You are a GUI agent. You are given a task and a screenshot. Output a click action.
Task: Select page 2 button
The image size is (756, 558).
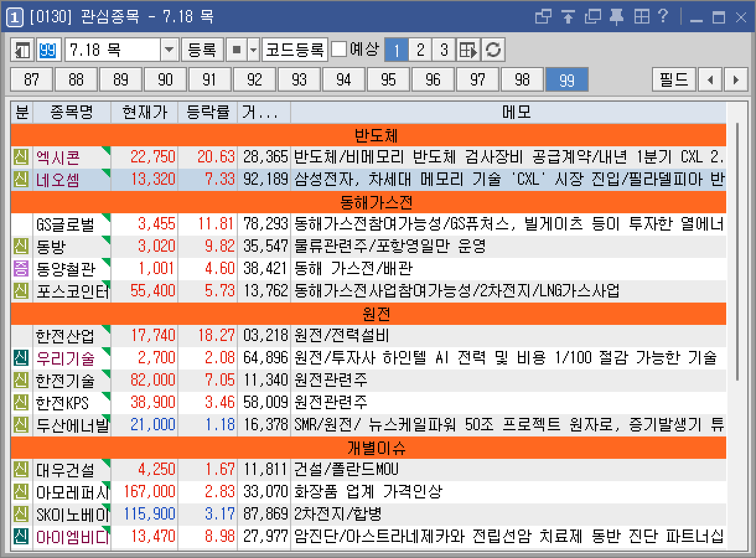tap(420, 50)
